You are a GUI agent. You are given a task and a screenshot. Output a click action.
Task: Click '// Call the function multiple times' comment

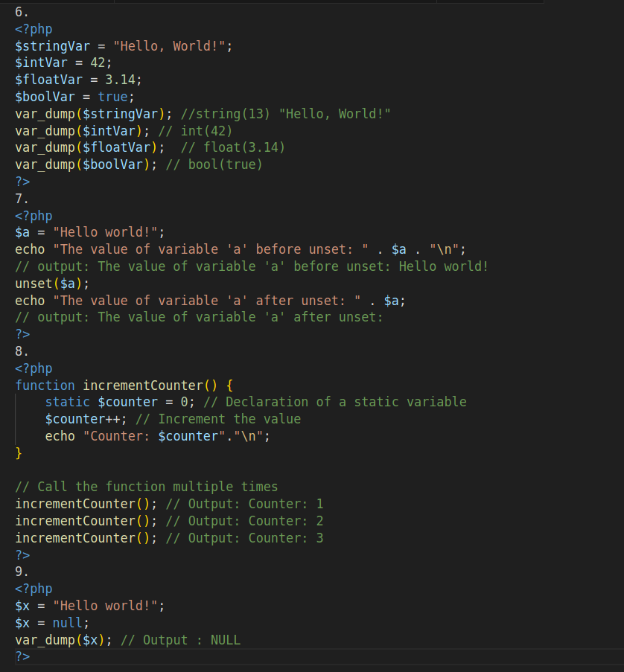(x=146, y=487)
